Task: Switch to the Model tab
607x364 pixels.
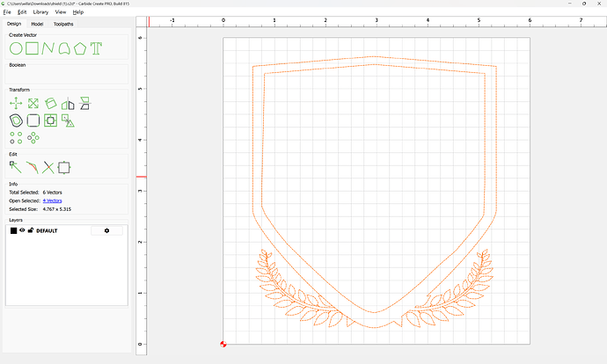Action: point(37,24)
